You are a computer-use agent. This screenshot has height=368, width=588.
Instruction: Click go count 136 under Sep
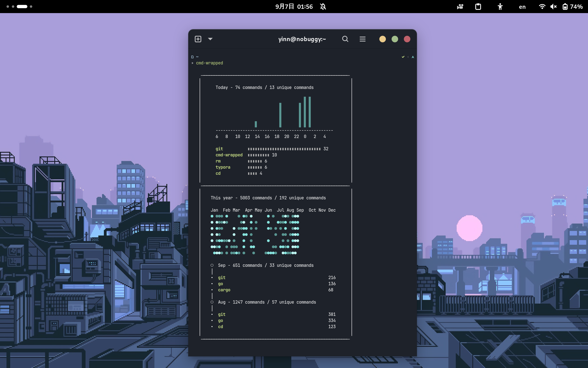click(x=332, y=284)
